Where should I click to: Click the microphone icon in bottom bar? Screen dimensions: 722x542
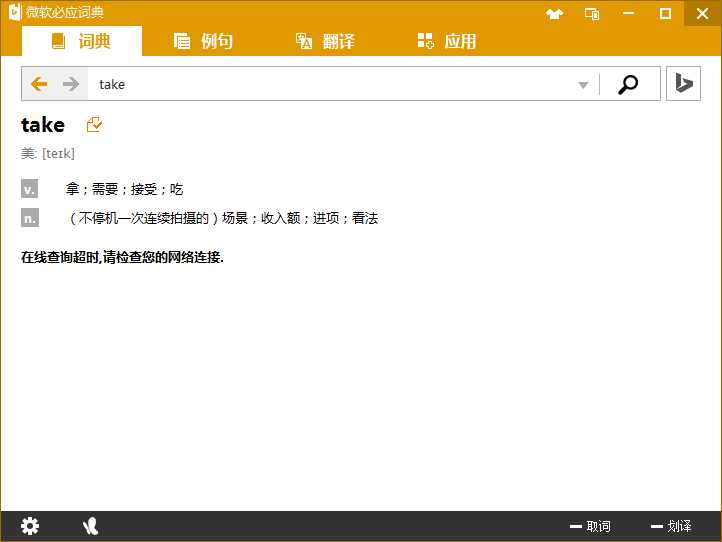(x=90, y=526)
